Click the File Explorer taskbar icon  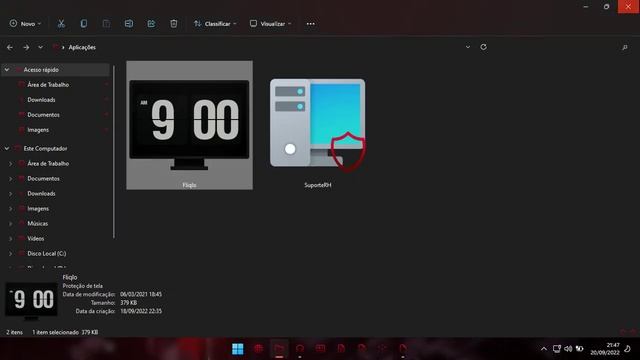(x=279, y=349)
